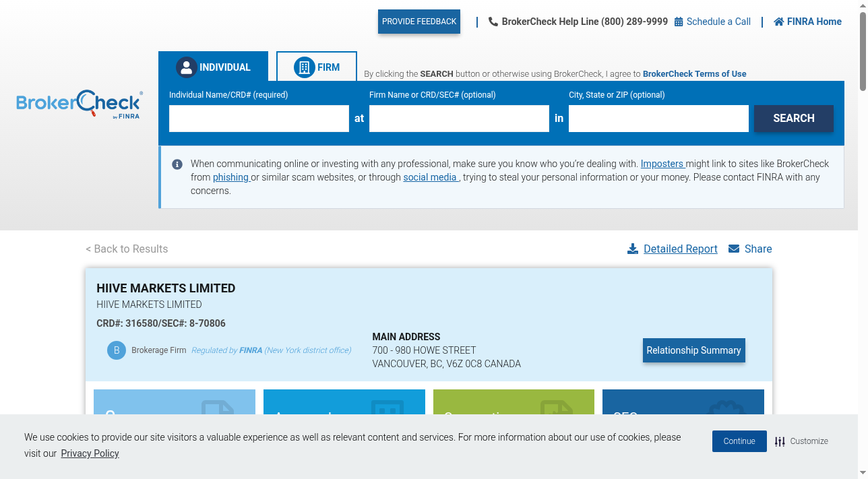Click the VANCOUVER, BC, V6Z 0C8 CANADA line

pyautogui.click(x=446, y=364)
